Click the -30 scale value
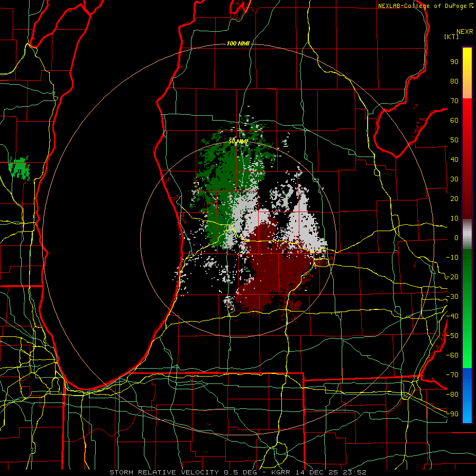476x476 pixels. 452,297
